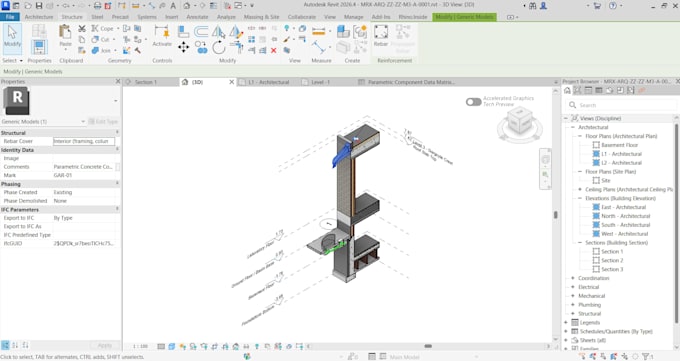Click the vertical scrollbar thumb of the 3D view
The image size is (680, 361).
(x=556, y=215)
